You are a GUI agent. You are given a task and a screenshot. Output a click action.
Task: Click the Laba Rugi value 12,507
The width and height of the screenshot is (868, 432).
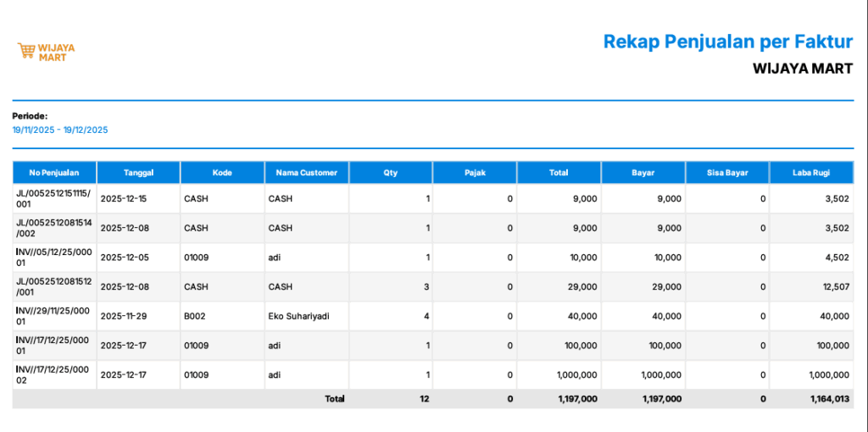click(835, 287)
